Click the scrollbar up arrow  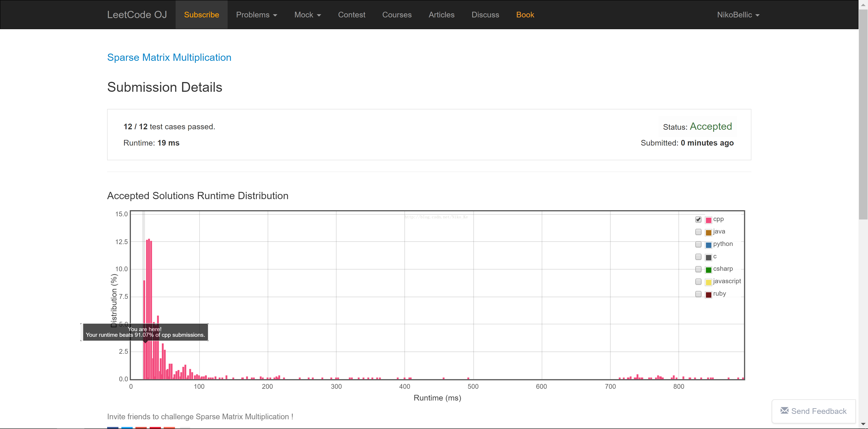863,5
